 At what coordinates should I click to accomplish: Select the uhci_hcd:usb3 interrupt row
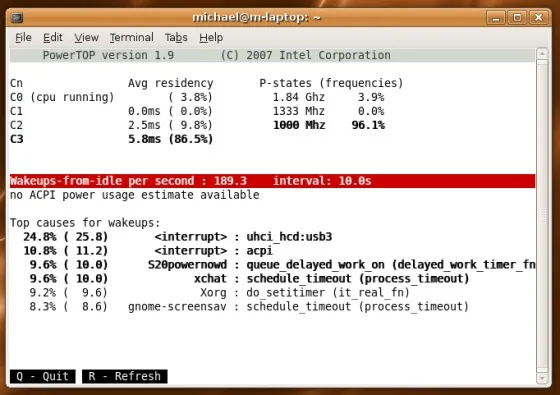(178, 237)
